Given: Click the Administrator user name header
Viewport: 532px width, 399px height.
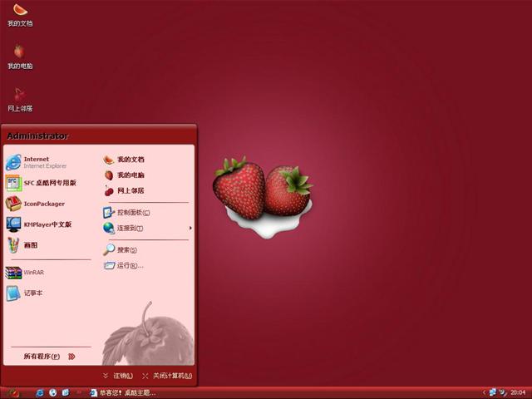Looking at the screenshot, I should pos(37,136).
